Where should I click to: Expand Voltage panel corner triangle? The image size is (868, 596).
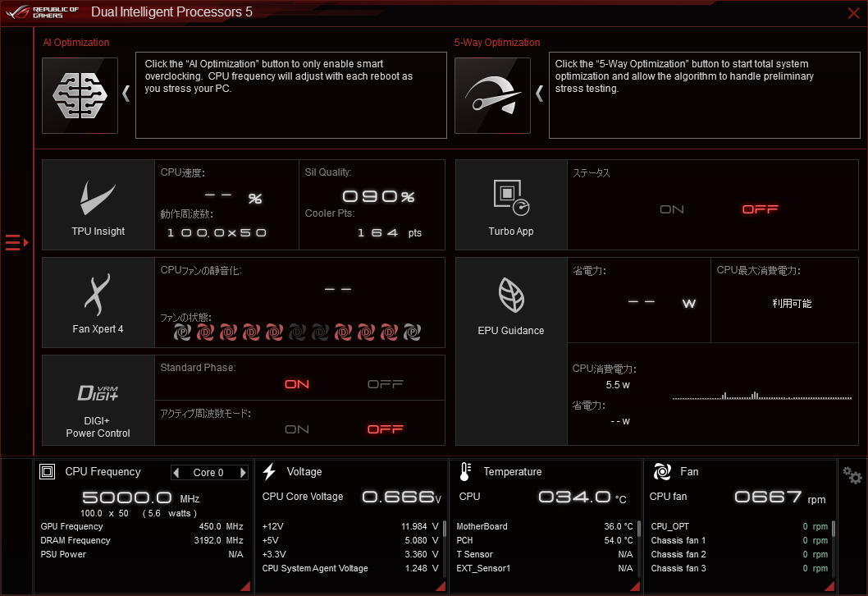441,586
